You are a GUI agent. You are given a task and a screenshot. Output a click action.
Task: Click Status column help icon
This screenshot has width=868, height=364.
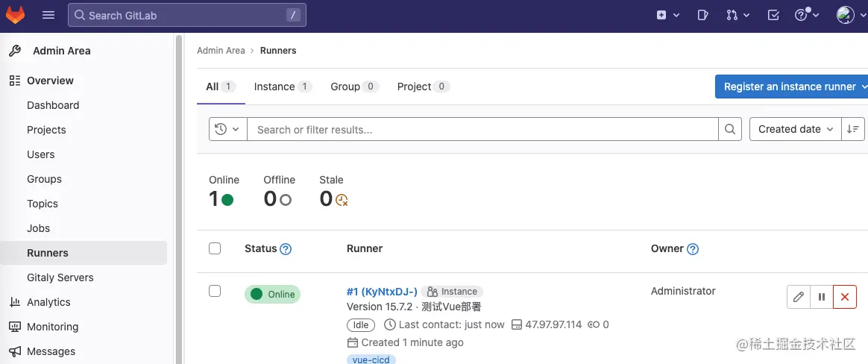[285, 249]
